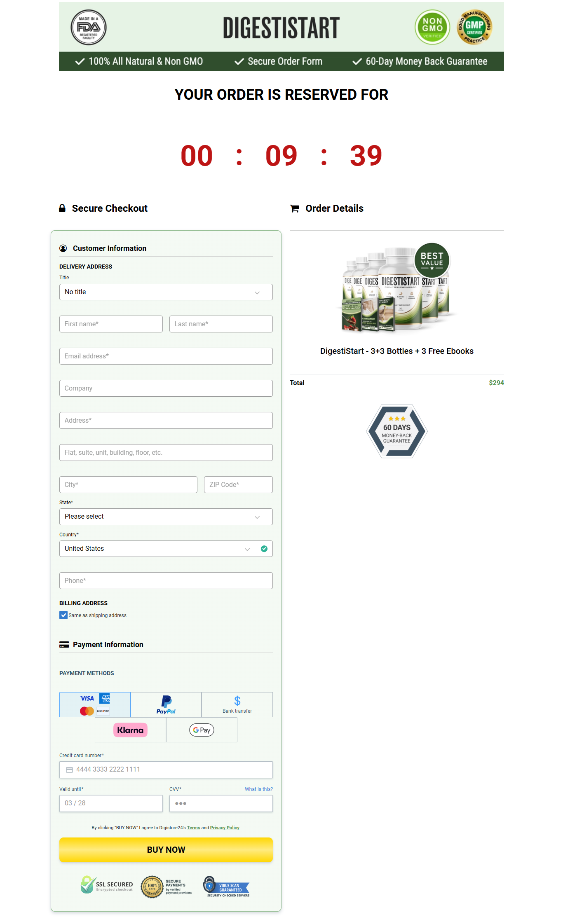Select the Google Pay payment method
This screenshot has height=924, width=563.
(x=202, y=730)
